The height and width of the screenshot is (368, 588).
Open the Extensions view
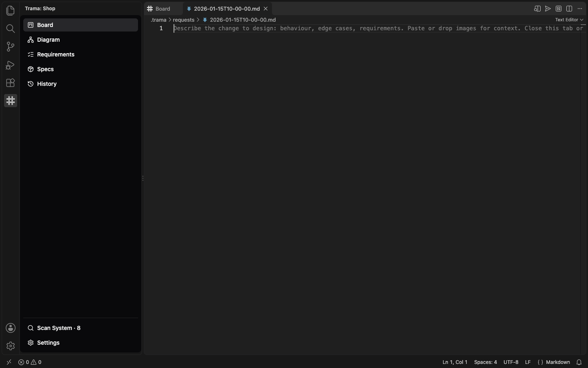(x=11, y=83)
